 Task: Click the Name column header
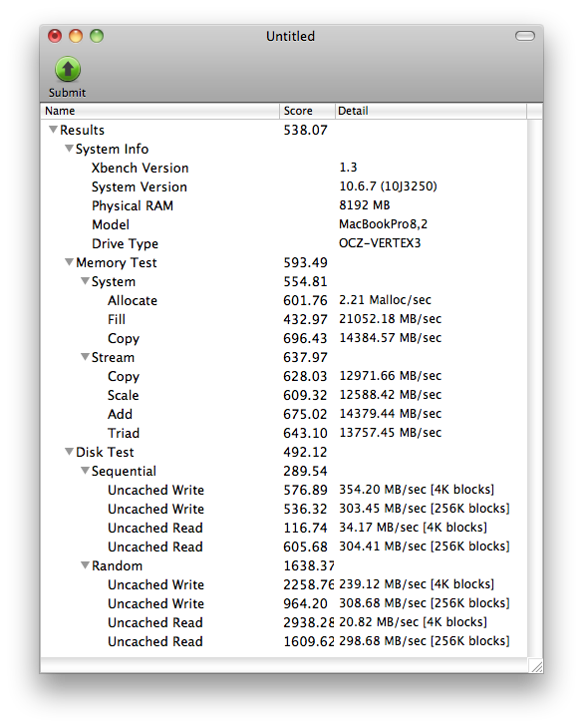[x=159, y=111]
